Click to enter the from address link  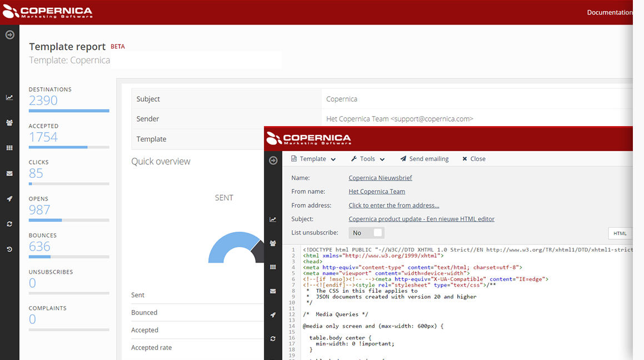pyautogui.click(x=394, y=205)
